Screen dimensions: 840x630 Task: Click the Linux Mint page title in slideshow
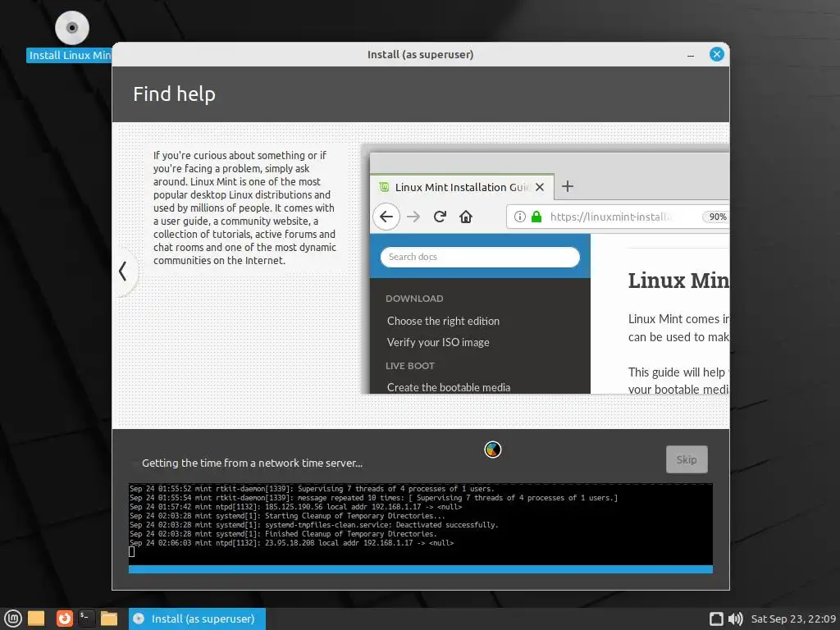pyautogui.click(x=678, y=281)
